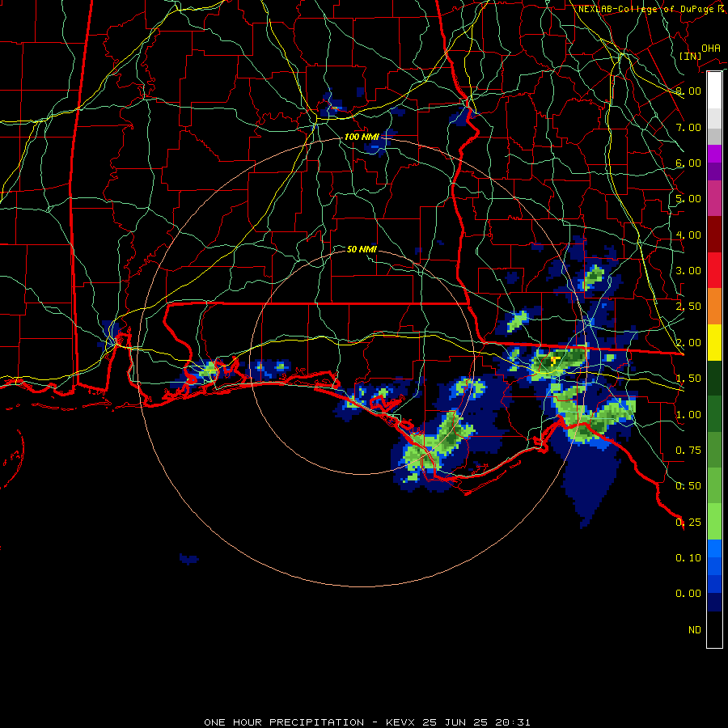Click the 5.00 legend value

tap(688, 199)
